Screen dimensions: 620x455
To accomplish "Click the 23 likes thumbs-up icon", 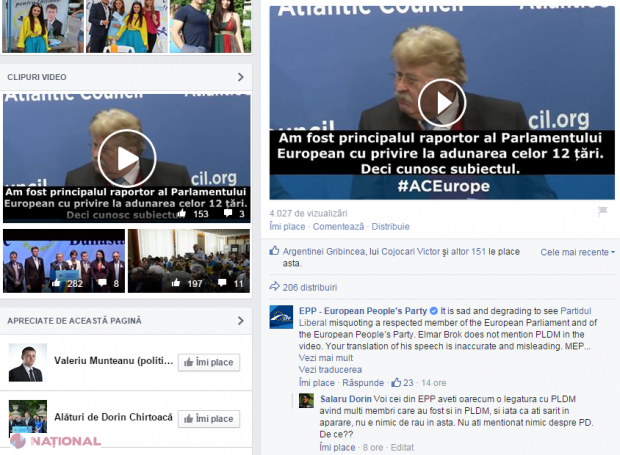I will [394, 382].
